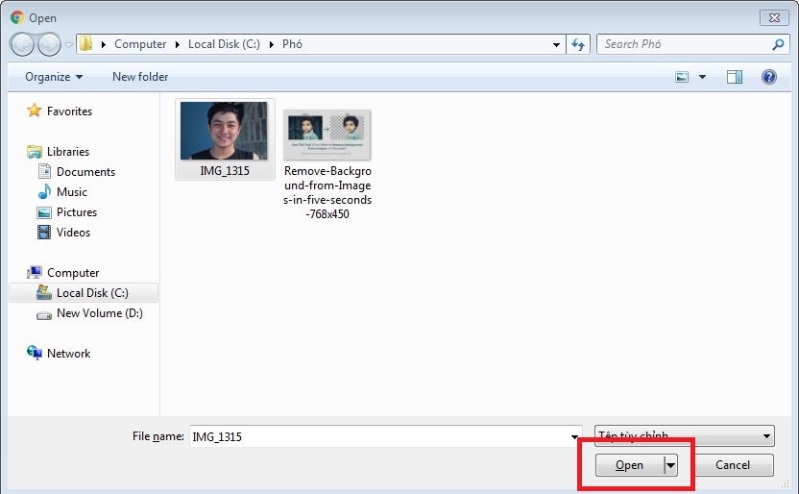The image size is (799, 494).
Task: Select the IMG_1315 photo thumbnail
Action: click(x=224, y=131)
